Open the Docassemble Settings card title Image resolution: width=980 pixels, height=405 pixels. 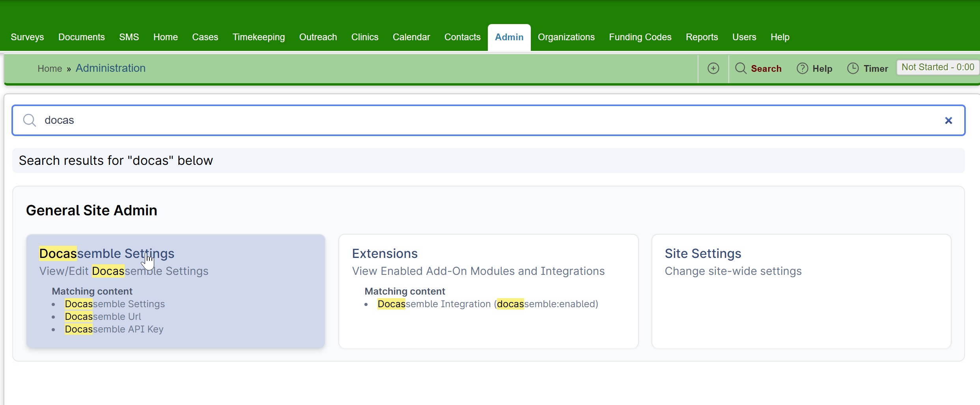pyautogui.click(x=106, y=254)
